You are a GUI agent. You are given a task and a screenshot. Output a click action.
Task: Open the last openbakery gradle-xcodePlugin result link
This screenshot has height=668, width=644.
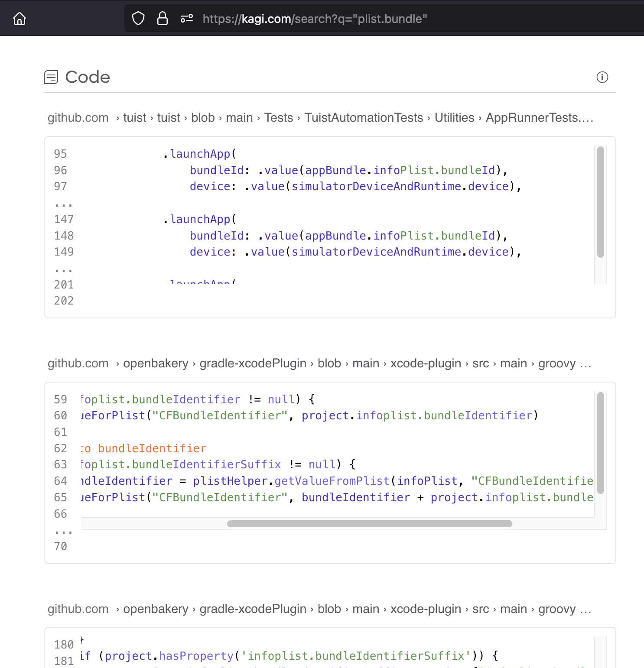click(x=319, y=609)
